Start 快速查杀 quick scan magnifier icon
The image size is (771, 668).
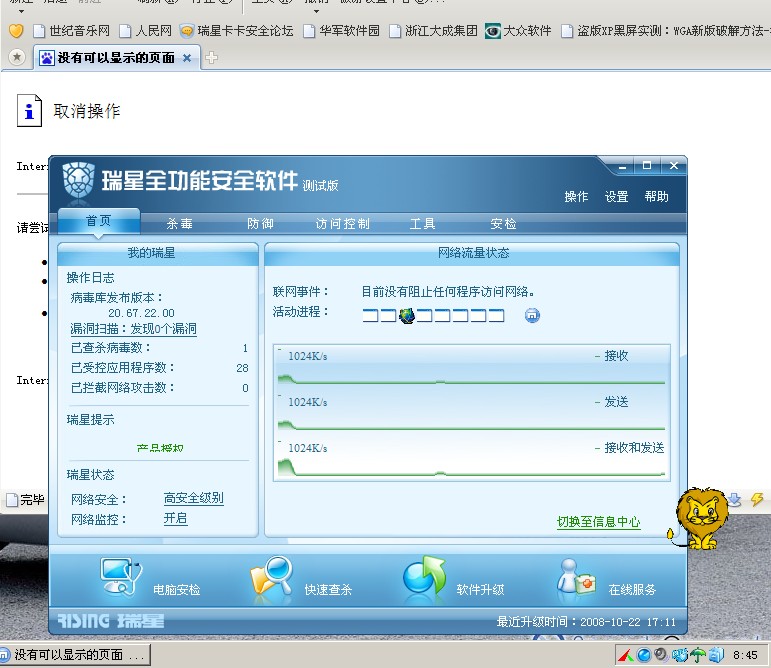[271, 576]
